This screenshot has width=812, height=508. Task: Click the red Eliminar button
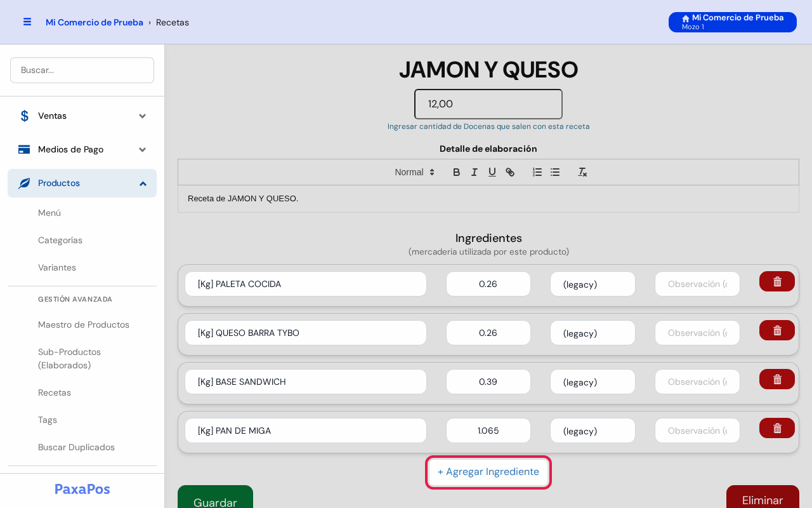click(x=763, y=497)
